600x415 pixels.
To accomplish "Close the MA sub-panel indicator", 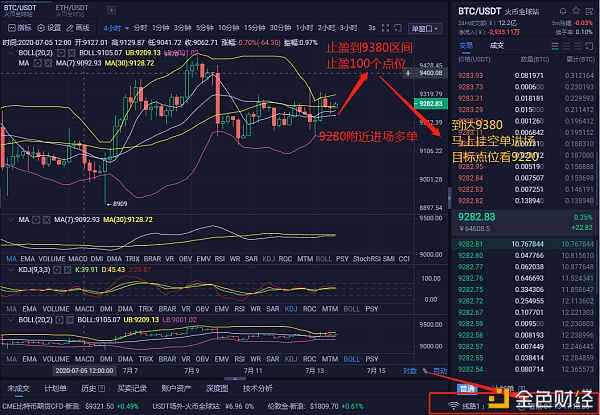I will [x=46, y=220].
